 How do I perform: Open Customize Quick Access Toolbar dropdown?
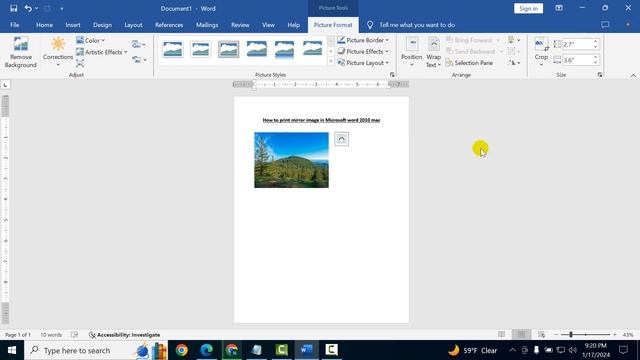pos(62,9)
